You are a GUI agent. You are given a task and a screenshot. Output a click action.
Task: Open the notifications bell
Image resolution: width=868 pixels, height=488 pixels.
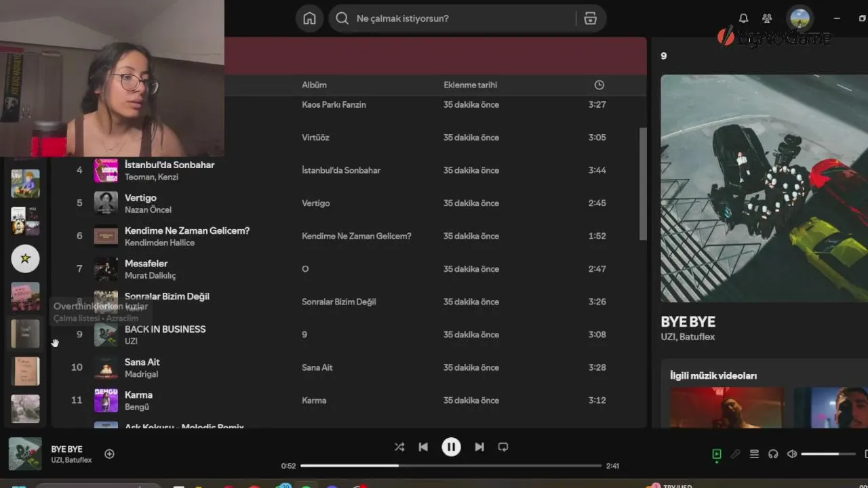[x=743, y=18]
